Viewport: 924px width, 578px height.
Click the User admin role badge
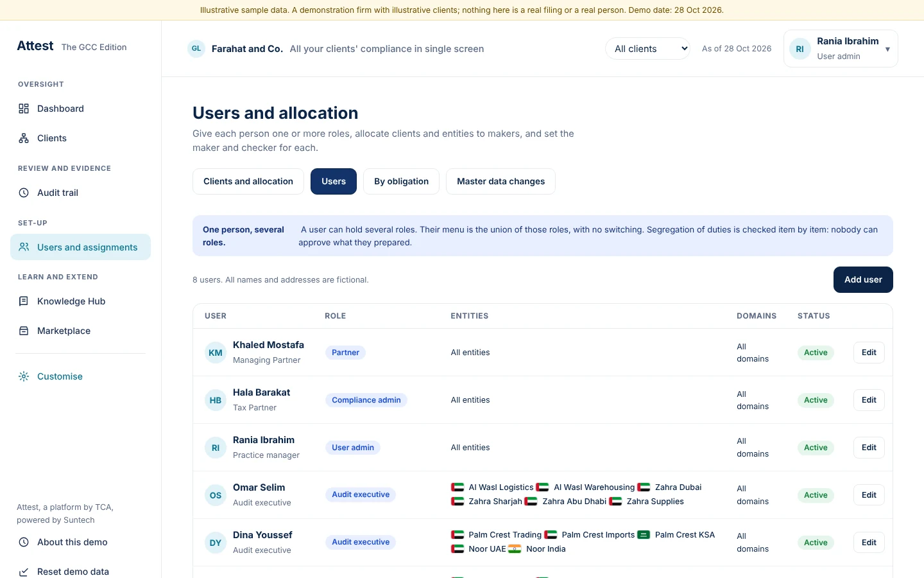(352, 448)
